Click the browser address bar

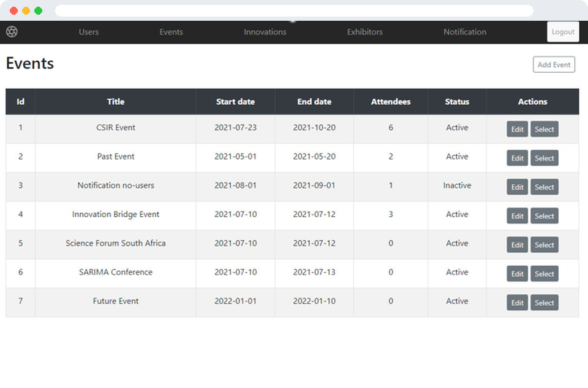[x=294, y=10]
